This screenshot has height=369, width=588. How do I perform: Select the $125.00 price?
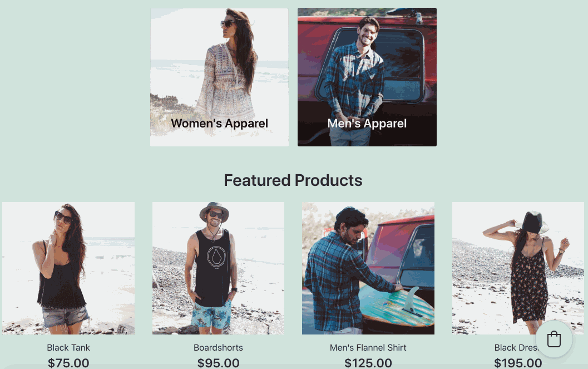point(368,363)
